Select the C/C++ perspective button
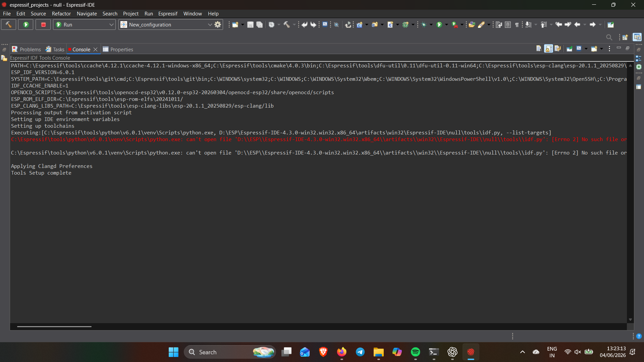 point(637,37)
